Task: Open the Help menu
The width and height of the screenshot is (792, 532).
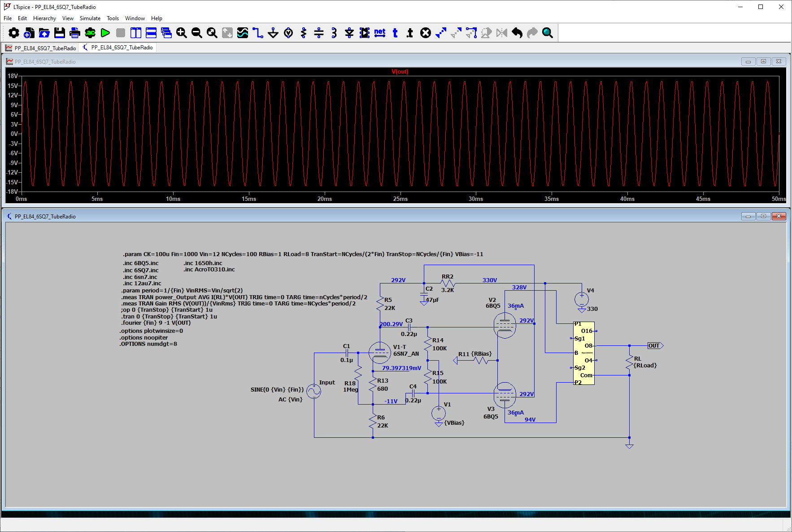Action: (x=157, y=18)
